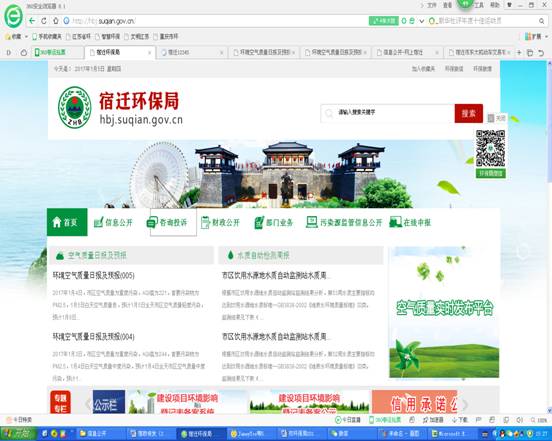The height and width of the screenshot is (441, 552).
Task: Open the address bar dropdown arrow
Action: (x=422, y=21)
